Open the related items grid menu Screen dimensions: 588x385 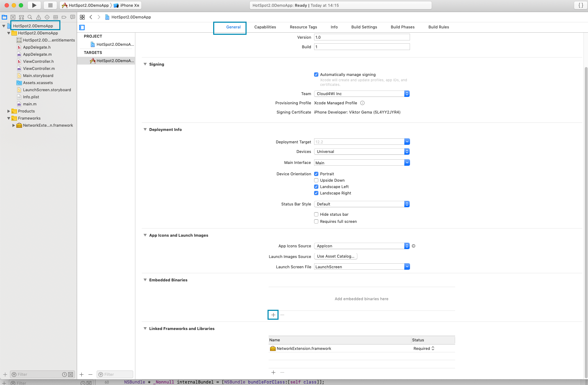(x=82, y=17)
